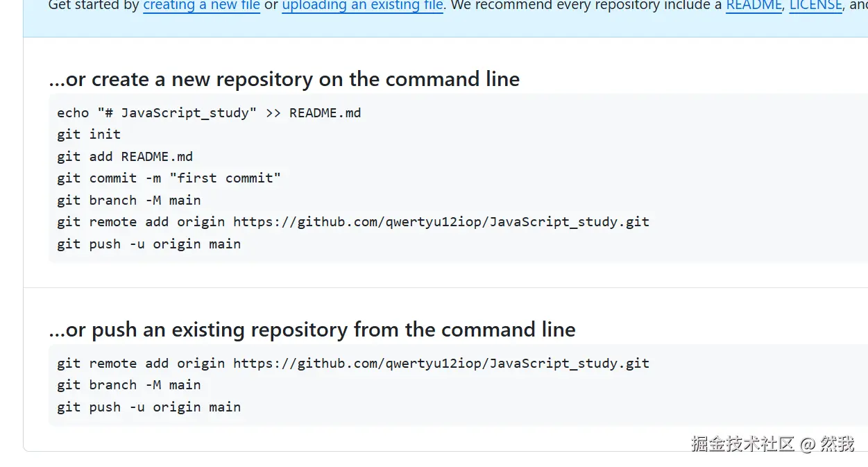
Task: Open the LICENSE recommendation link
Action: [815, 6]
